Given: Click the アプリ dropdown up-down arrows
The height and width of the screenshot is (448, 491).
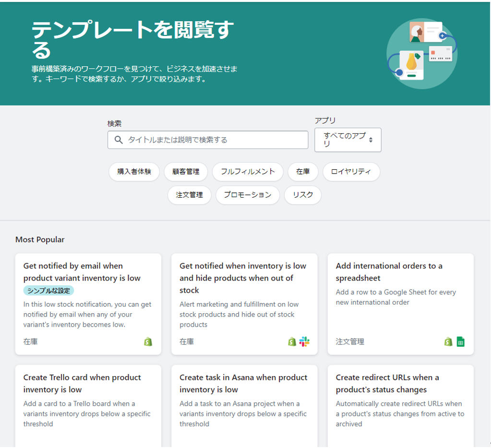Looking at the screenshot, I should 371,140.
